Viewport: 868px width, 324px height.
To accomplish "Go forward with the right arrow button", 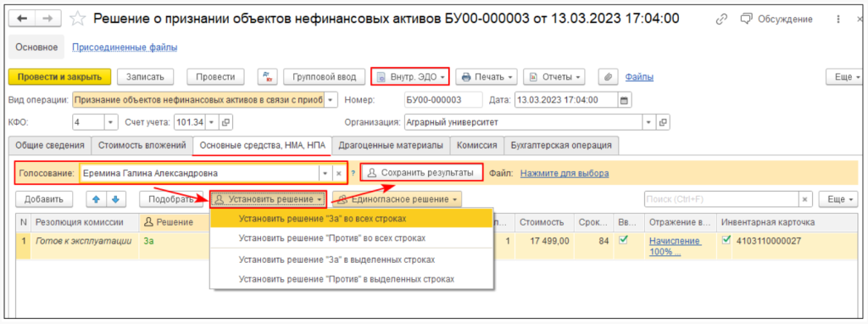I will pyautogui.click(x=47, y=19).
